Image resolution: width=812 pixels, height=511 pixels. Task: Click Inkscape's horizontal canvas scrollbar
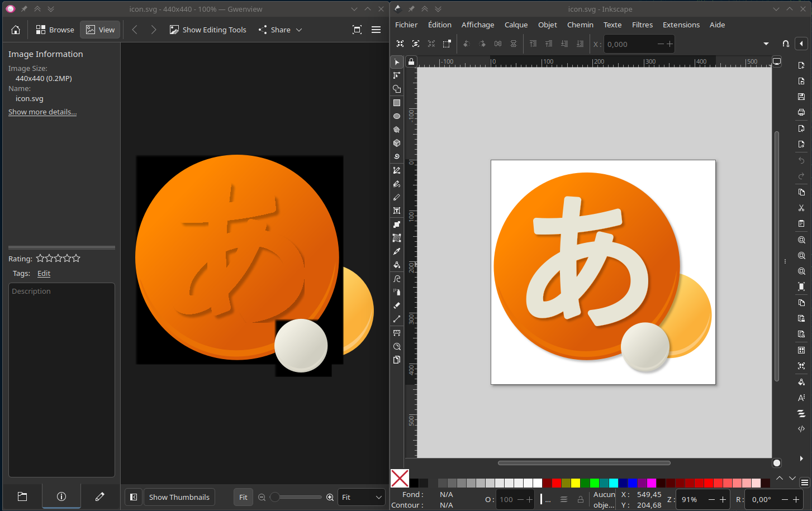(584, 463)
